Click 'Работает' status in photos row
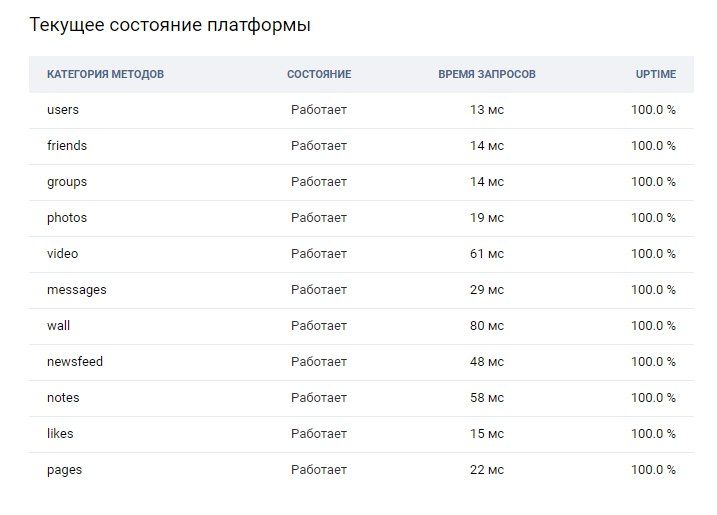This screenshot has height=515, width=717. [319, 218]
